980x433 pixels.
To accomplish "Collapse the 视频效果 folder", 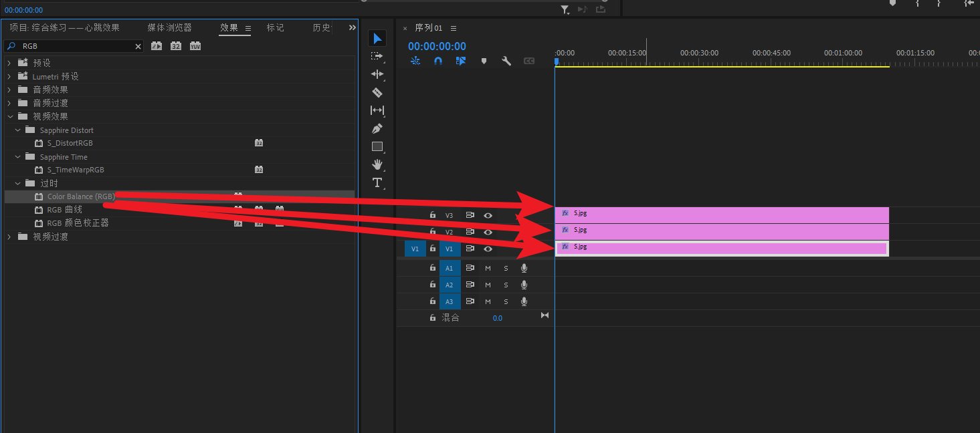I will point(9,116).
